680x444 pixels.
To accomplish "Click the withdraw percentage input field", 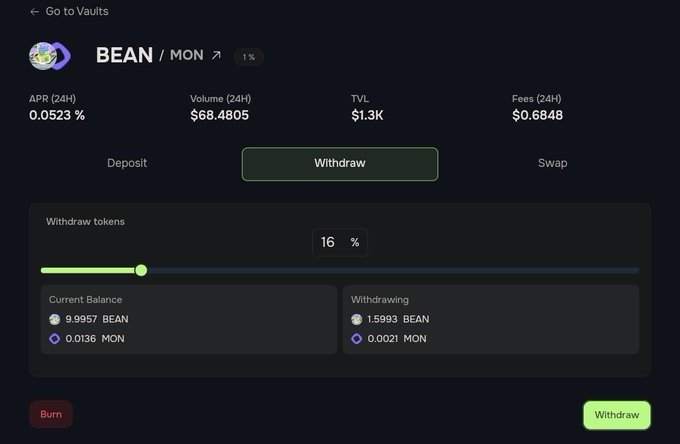I will [x=329, y=242].
